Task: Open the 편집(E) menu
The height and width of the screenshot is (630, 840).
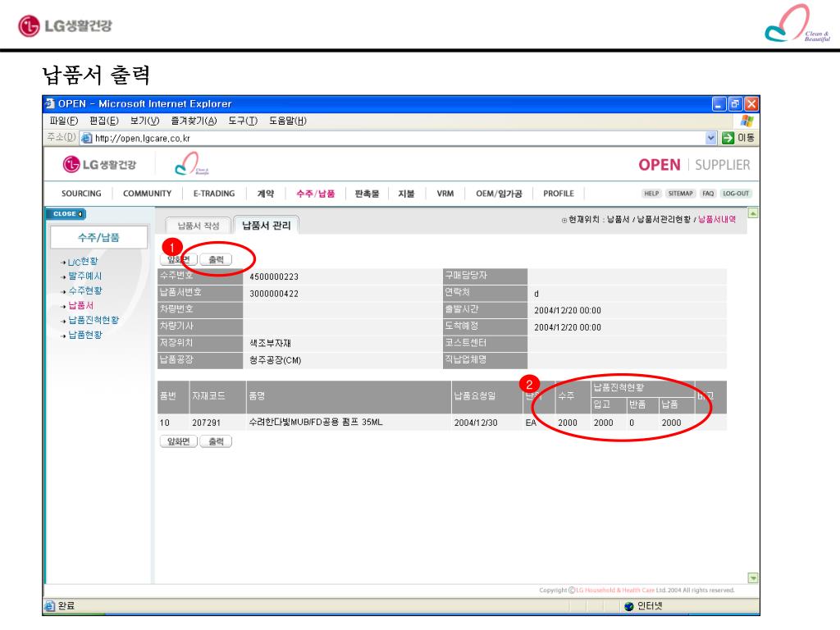Action: click(x=104, y=121)
